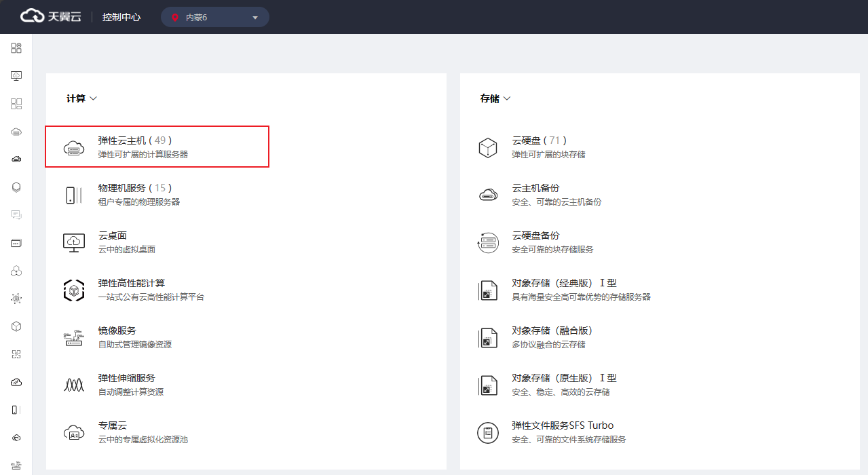Click the 对象存储（融合版） file icon

click(488, 337)
